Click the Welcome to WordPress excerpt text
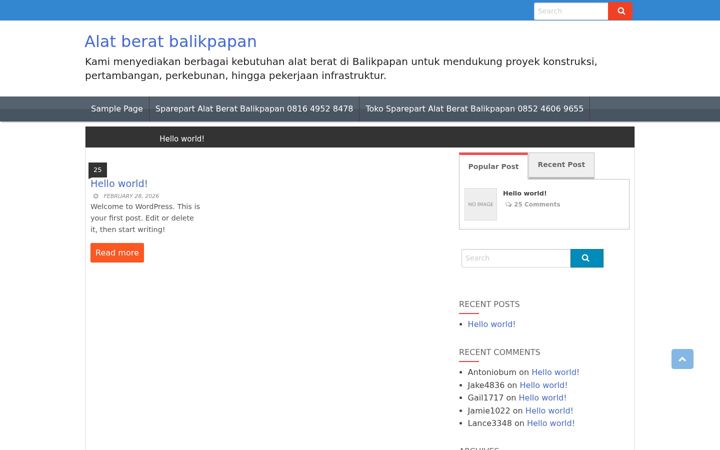 point(145,218)
